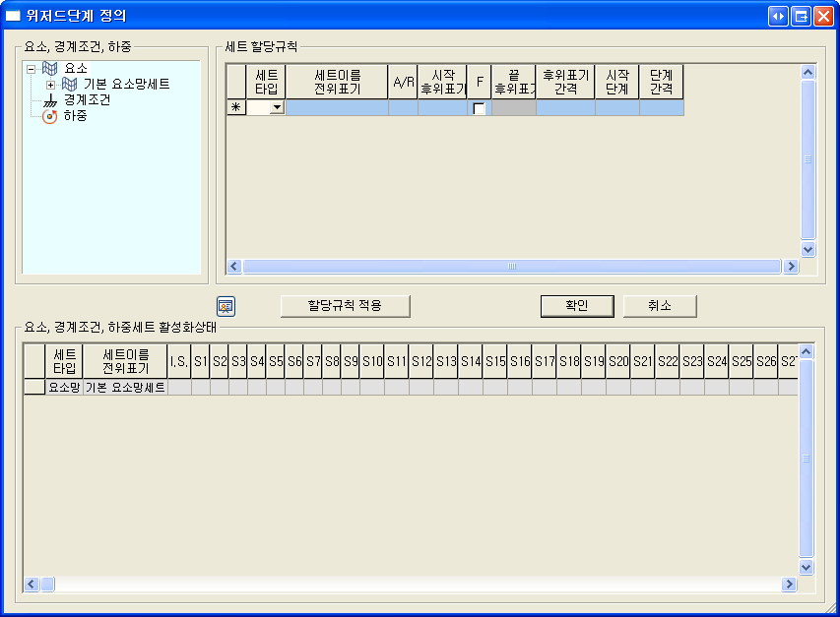Viewport: 840px width, 617px height.
Task: Click the small table icon beside 할당규칙 적용
Action: 226,305
